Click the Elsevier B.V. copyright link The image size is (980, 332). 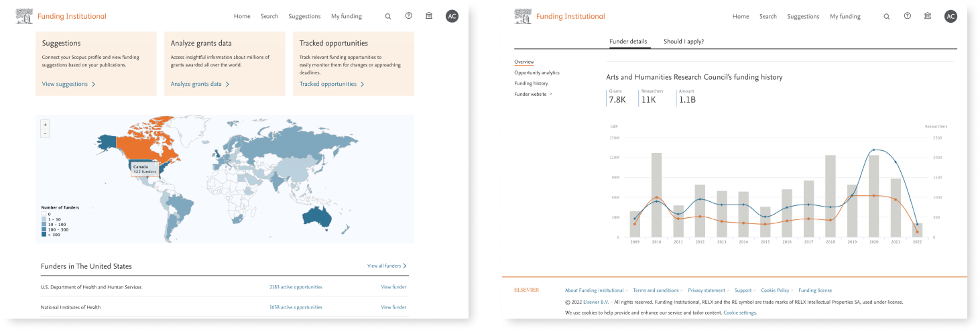(596, 302)
